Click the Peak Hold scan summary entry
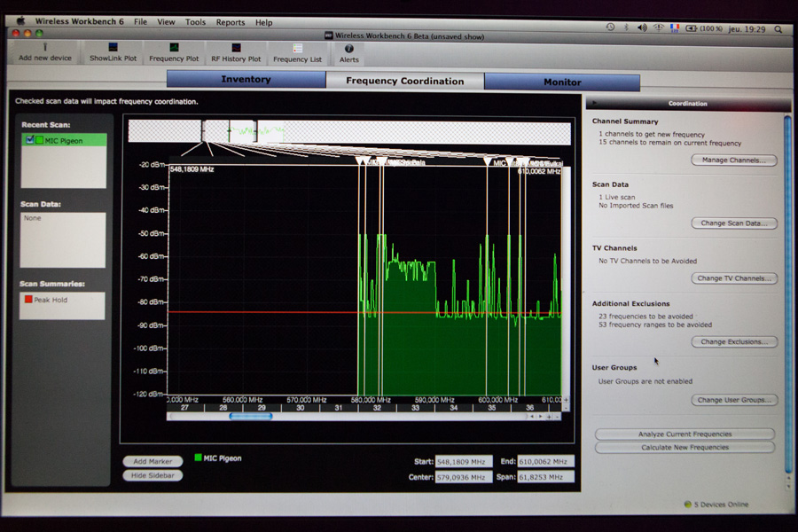The width and height of the screenshot is (798, 532). (62, 300)
